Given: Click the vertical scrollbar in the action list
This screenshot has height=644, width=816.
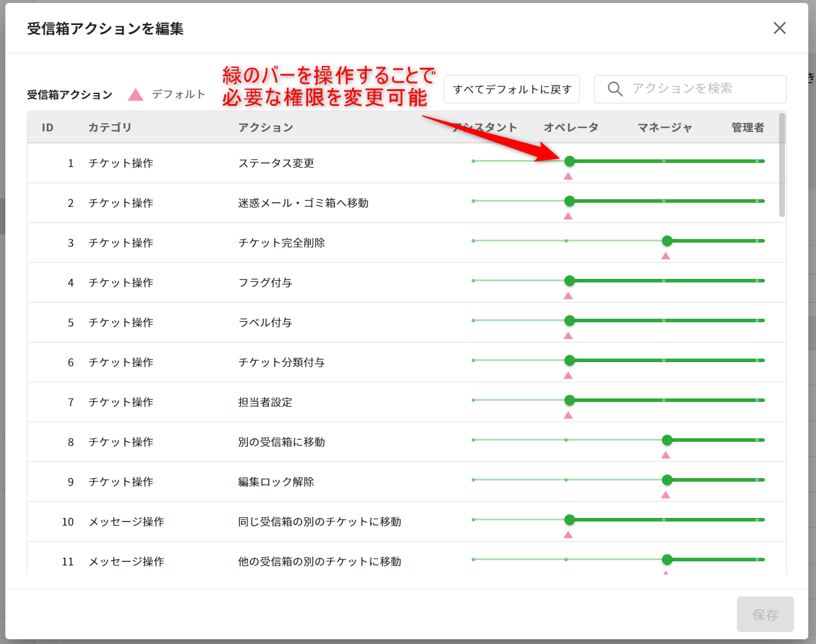Looking at the screenshot, I should coord(782,167).
